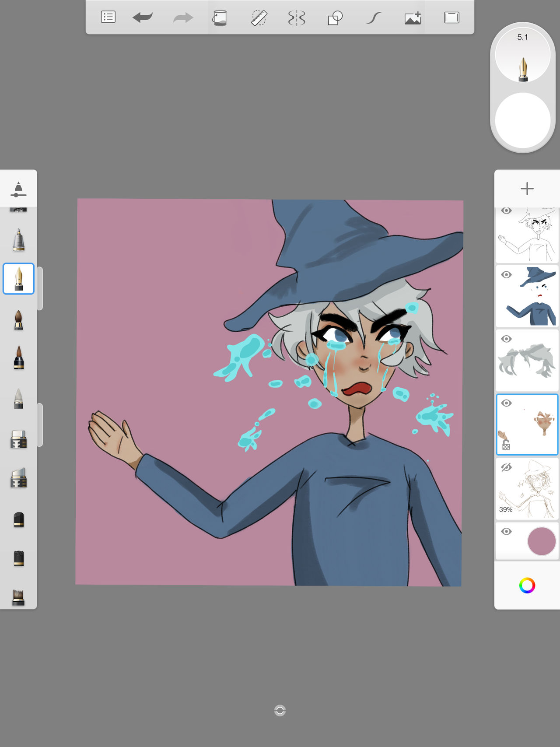Open the ruler guides tool
This screenshot has width=560, height=747.
pos(259,18)
